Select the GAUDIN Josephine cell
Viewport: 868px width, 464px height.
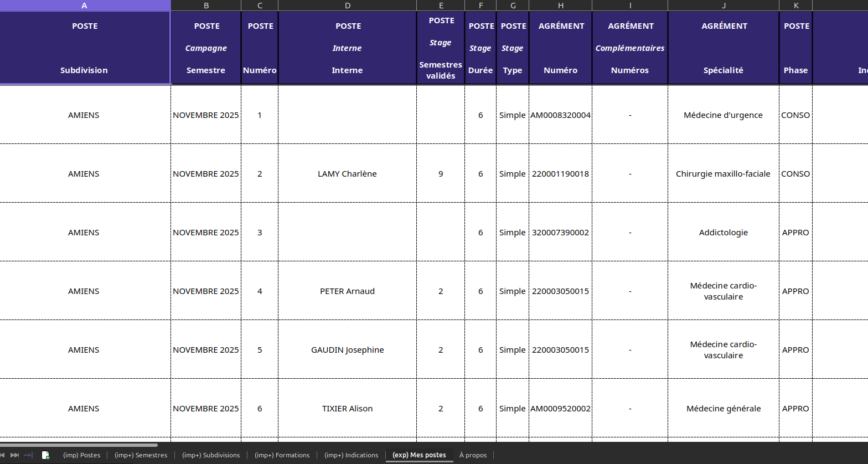pos(347,350)
